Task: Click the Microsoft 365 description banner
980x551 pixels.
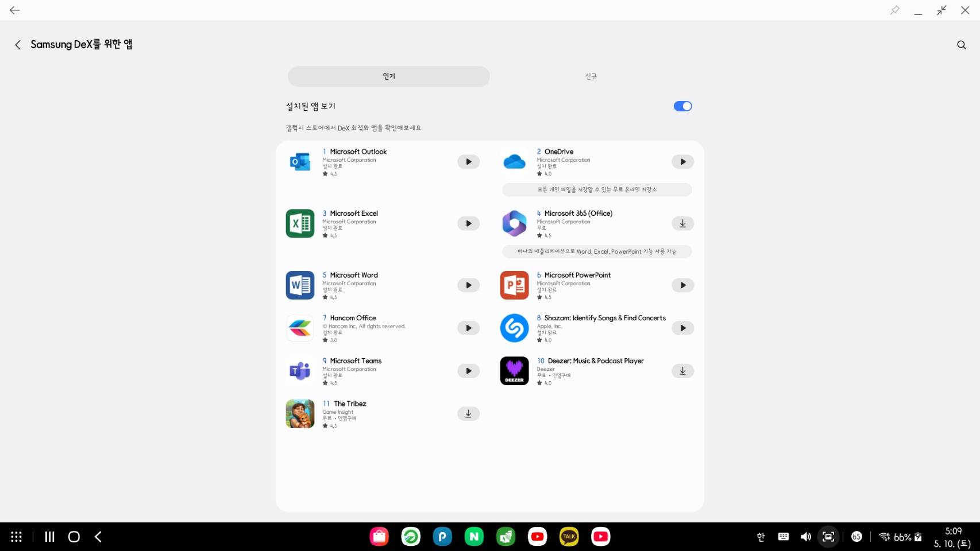Action: tap(597, 251)
